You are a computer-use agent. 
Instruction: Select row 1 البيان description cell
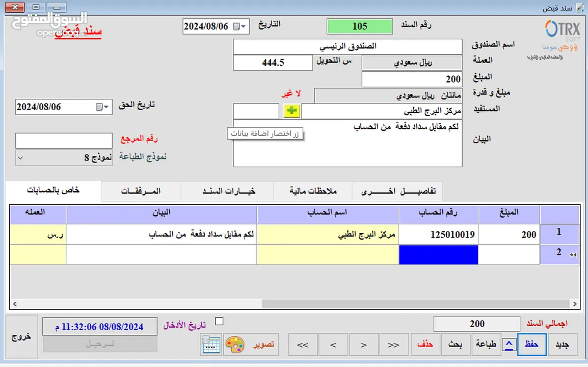(162, 234)
